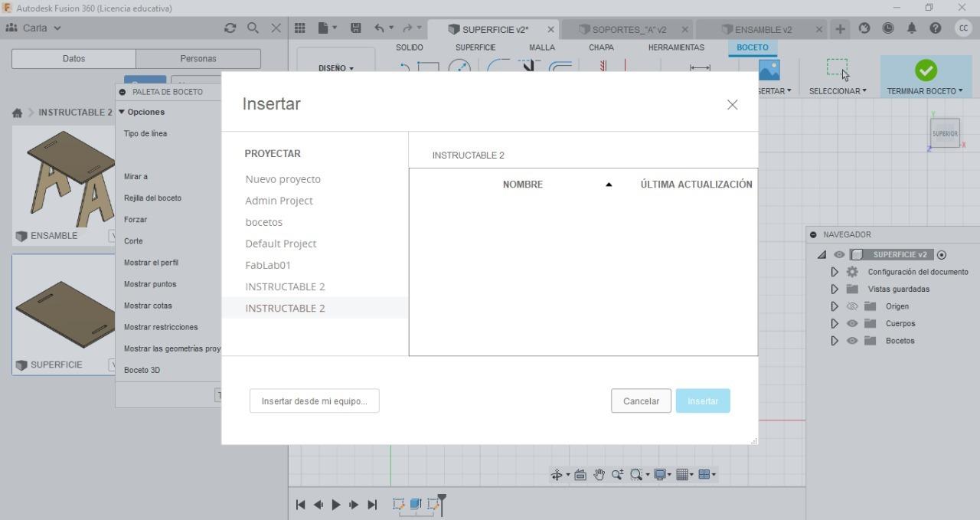Click the Look At icon in navigation bar
The width and height of the screenshot is (980, 520).
pos(580,475)
